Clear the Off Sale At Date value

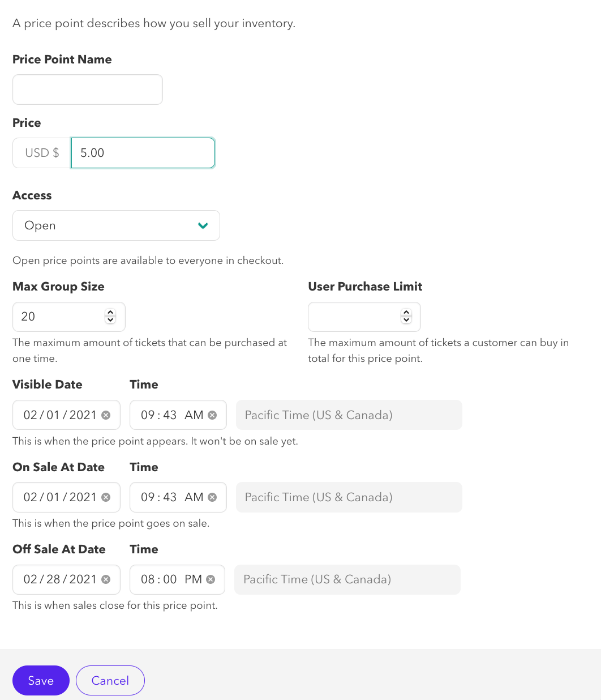tap(106, 579)
